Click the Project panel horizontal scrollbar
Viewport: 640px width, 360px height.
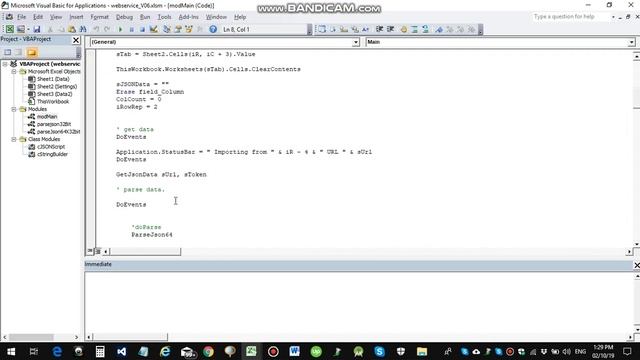pyautogui.click(x=40, y=337)
